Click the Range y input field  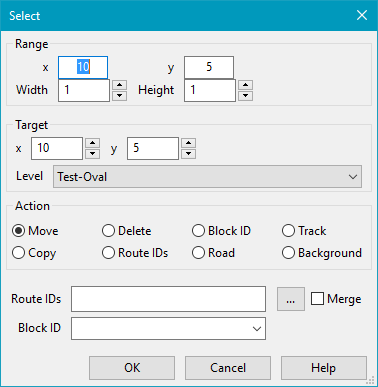pyautogui.click(x=209, y=67)
